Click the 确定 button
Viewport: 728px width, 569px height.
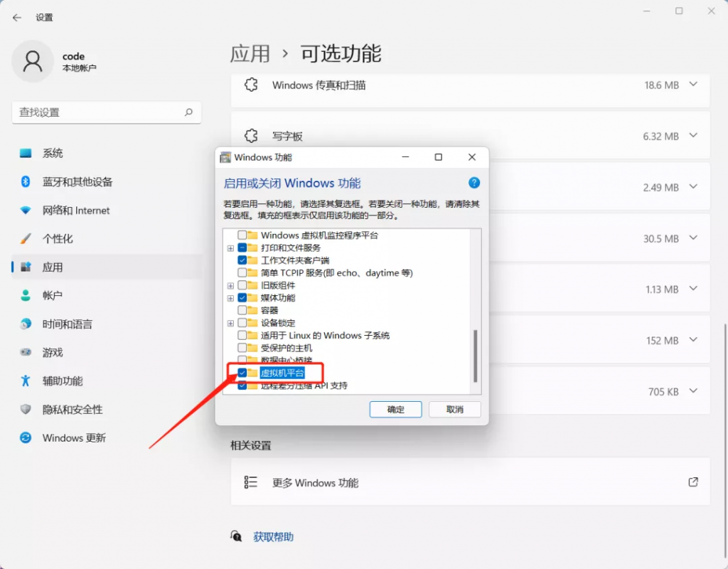[395, 409]
